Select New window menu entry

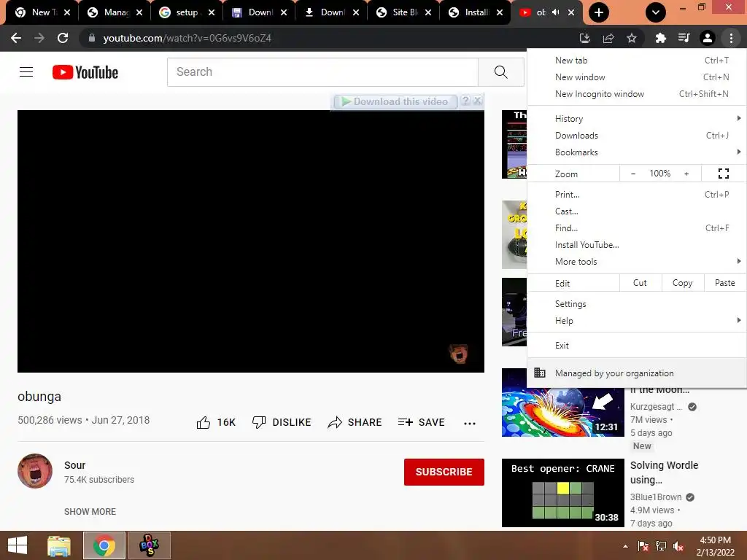point(637,77)
